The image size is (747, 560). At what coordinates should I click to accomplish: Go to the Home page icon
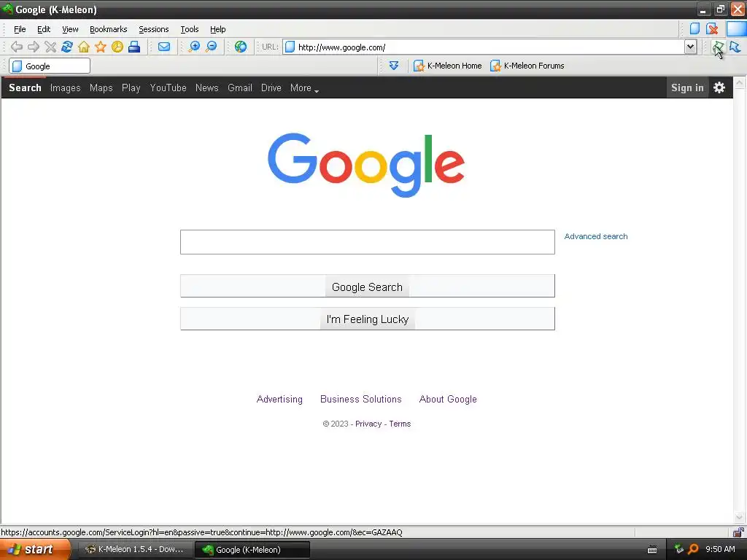[84, 47]
